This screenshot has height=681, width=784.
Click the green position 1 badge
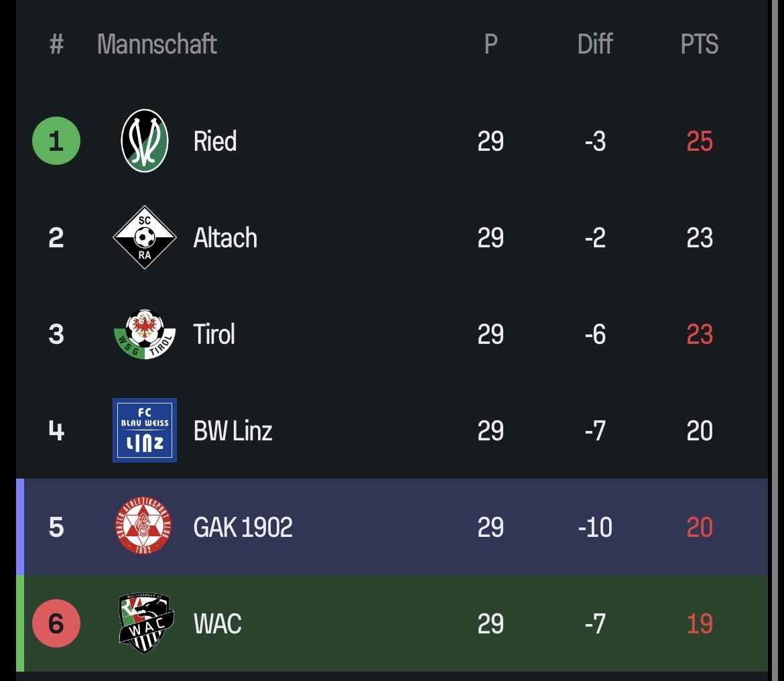pyautogui.click(x=56, y=141)
